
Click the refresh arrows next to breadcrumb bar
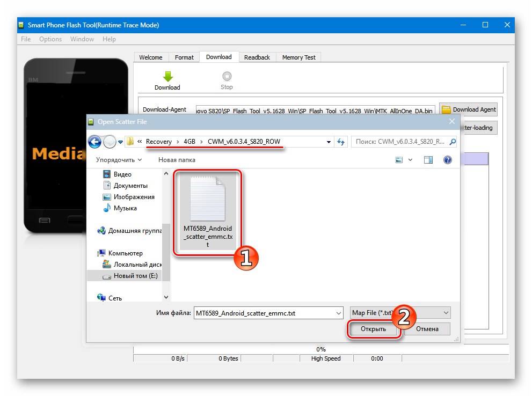click(340, 141)
